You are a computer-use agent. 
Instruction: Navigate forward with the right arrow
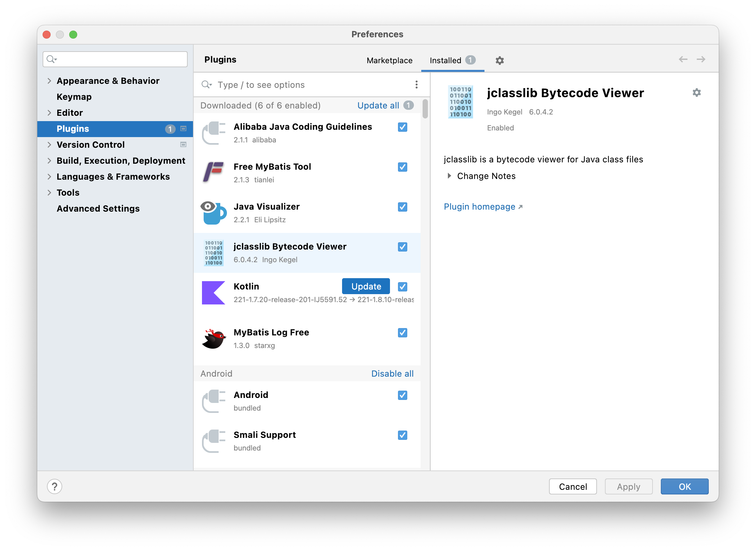coord(701,59)
